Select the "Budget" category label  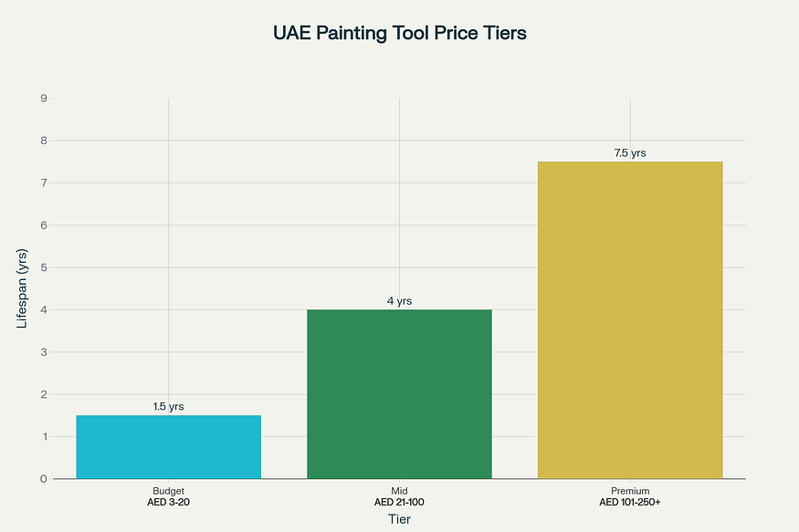(x=168, y=491)
